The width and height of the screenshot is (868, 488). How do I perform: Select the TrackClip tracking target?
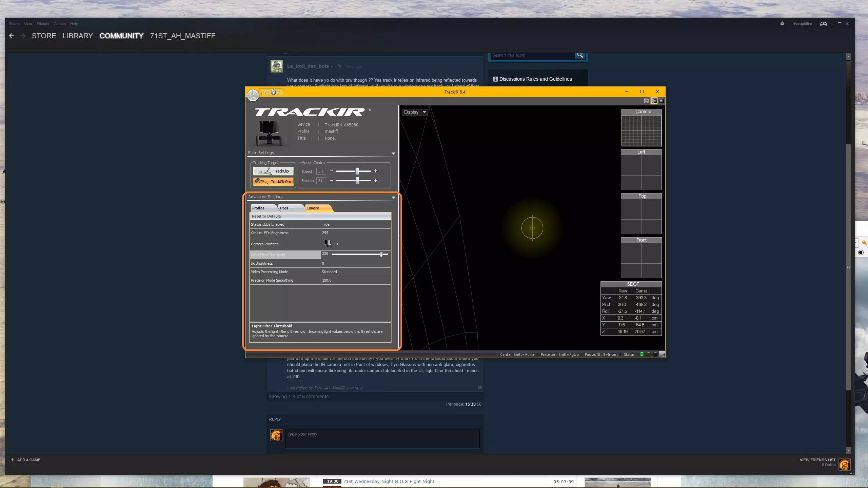(x=273, y=171)
